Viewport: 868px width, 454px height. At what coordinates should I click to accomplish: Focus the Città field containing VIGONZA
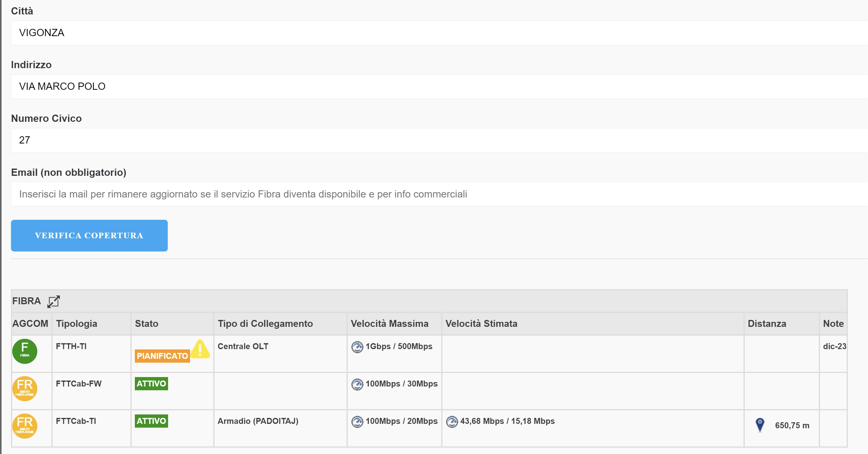pos(438,33)
